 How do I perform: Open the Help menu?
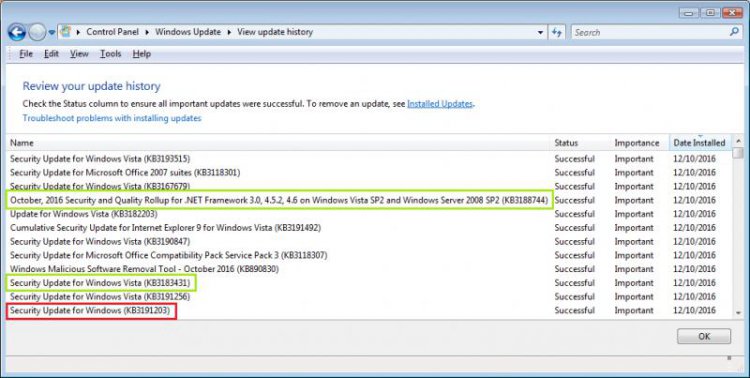coord(142,54)
